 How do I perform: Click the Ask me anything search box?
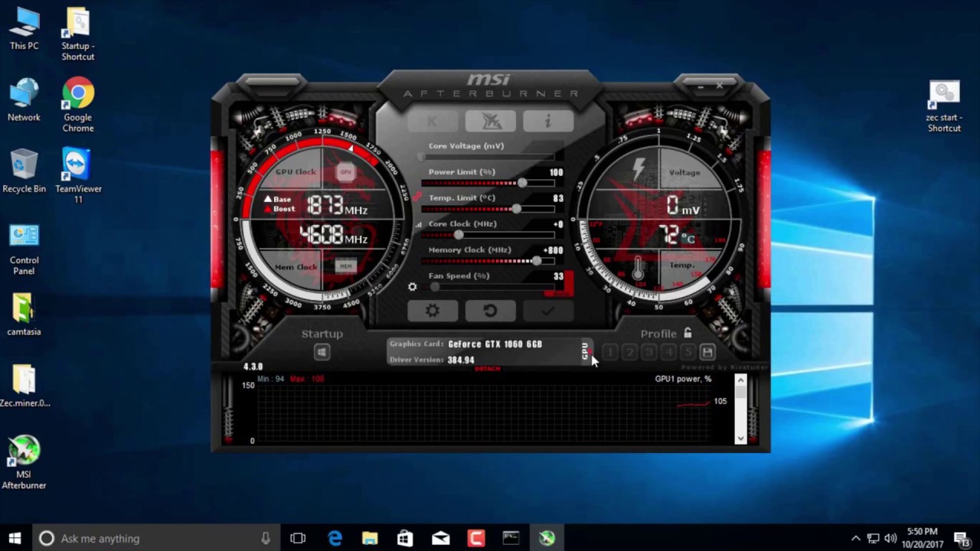point(155,539)
